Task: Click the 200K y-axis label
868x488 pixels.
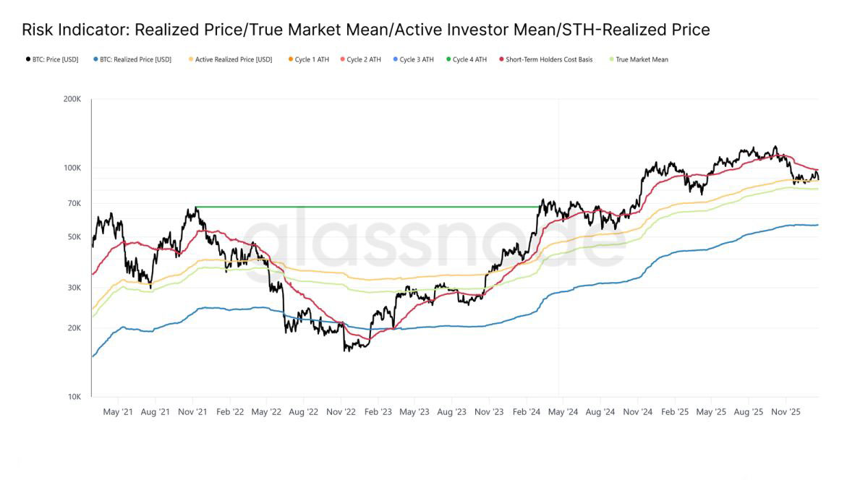Action: coord(72,99)
